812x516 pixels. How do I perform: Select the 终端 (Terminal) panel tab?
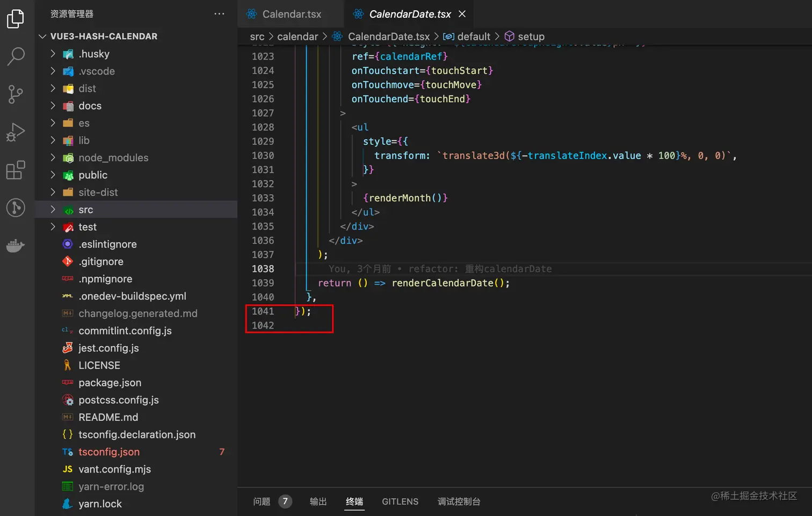pos(354,501)
